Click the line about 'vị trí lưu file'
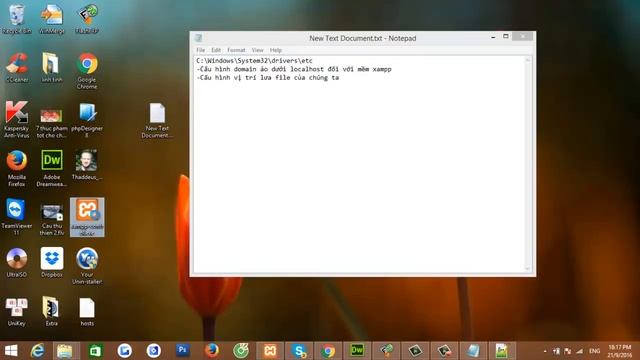This screenshot has height=360, width=640. 267,78
